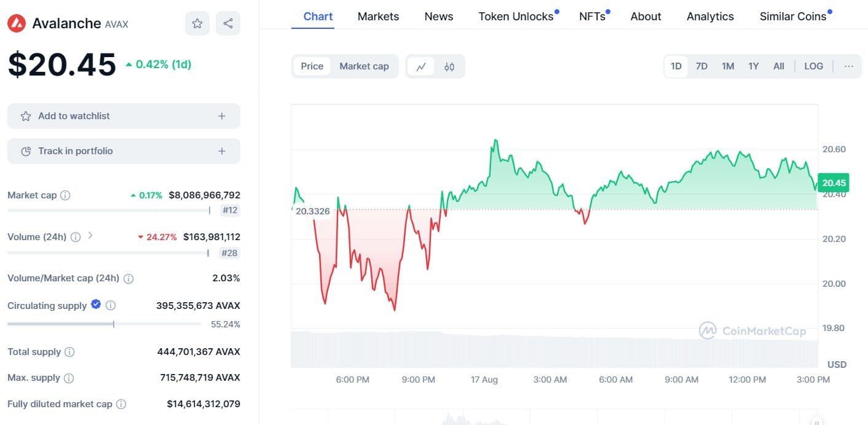
Task: Click the red Avalanche logo
Action: coord(17,23)
